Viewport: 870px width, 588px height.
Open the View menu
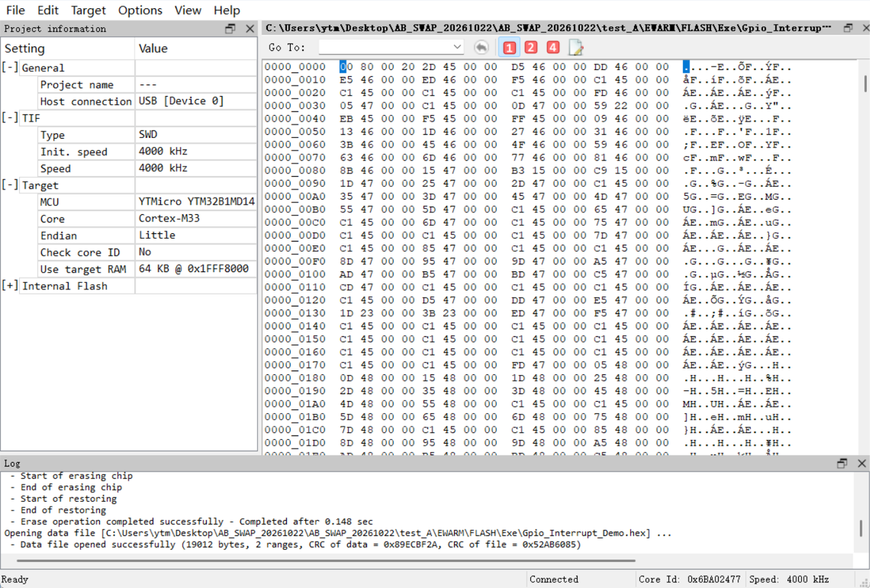pyautogui.click(x=188, y=10)
